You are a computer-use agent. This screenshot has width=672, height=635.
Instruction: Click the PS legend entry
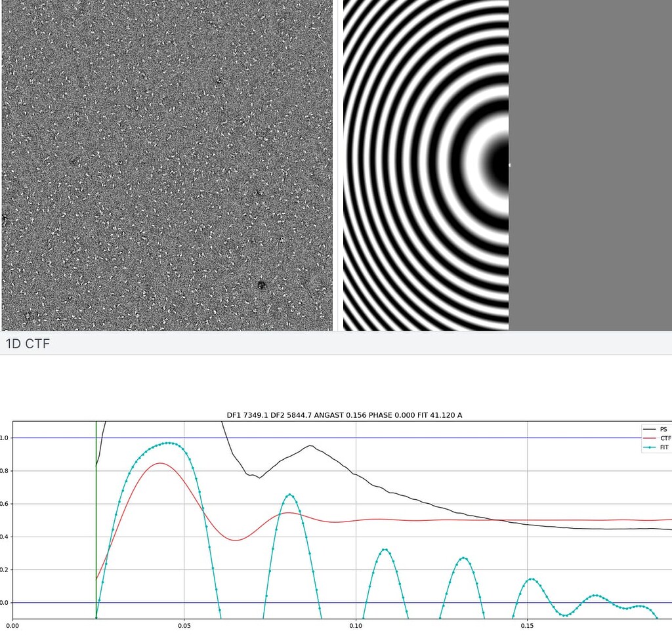point(657,429)
